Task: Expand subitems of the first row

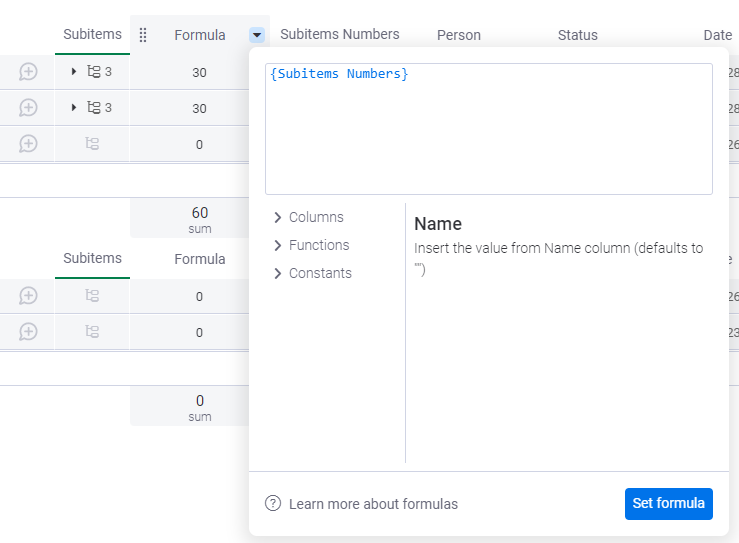Action: tap(74, 72)
